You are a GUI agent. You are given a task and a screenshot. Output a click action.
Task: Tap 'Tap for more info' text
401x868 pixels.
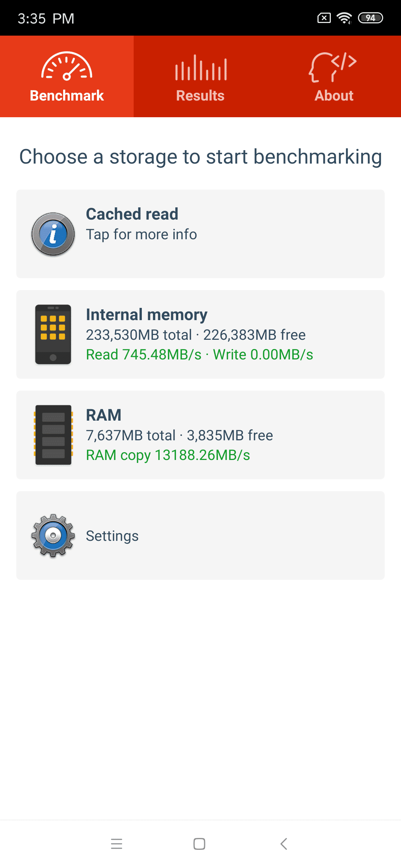(x=141, y=234)
